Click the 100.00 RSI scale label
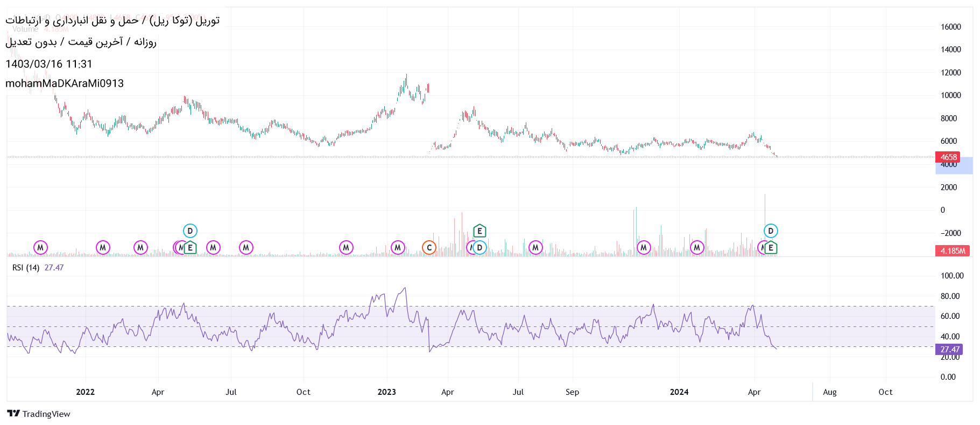The height and width of the screenshot is (425, 980). click(x=952, y=276)
